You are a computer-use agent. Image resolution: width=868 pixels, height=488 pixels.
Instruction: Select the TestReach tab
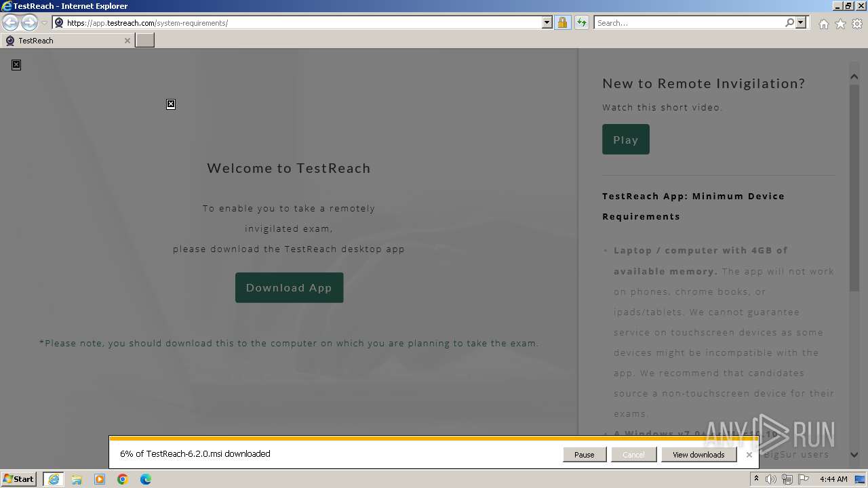pyautogui.click(x=66, y=41)
